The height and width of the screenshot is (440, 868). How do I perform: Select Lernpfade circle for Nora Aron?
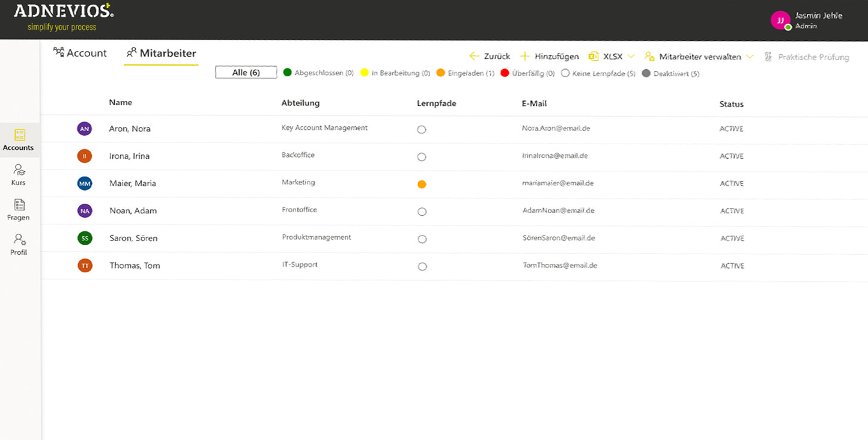[422, 129]
